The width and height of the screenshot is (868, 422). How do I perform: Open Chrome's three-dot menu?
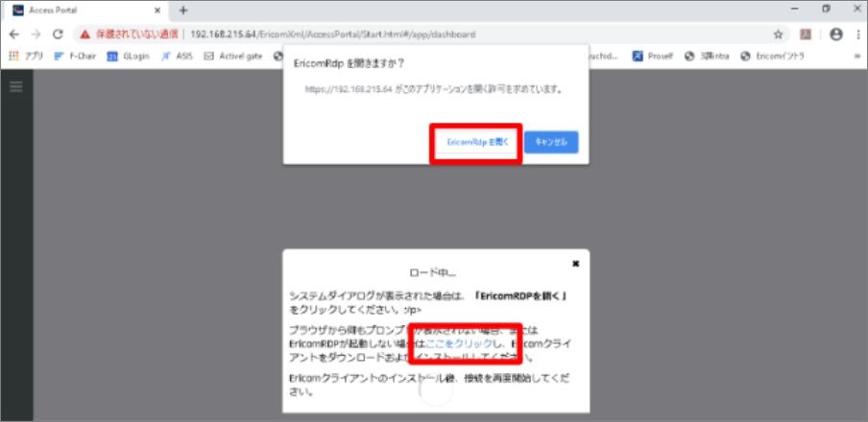[856, 34]
